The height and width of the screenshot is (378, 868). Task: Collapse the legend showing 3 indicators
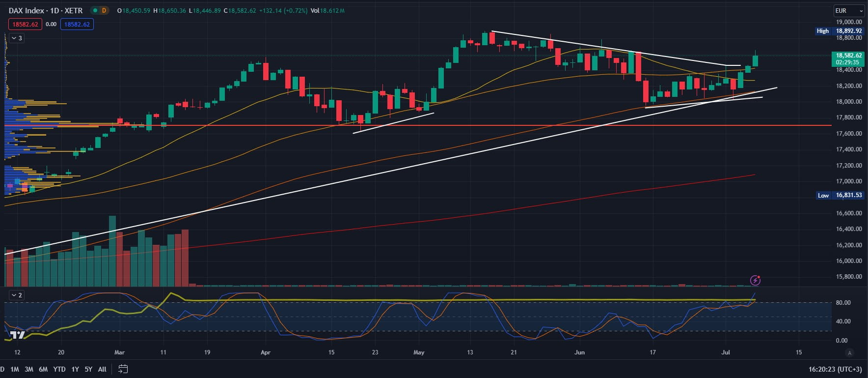[x=16, y=38]
